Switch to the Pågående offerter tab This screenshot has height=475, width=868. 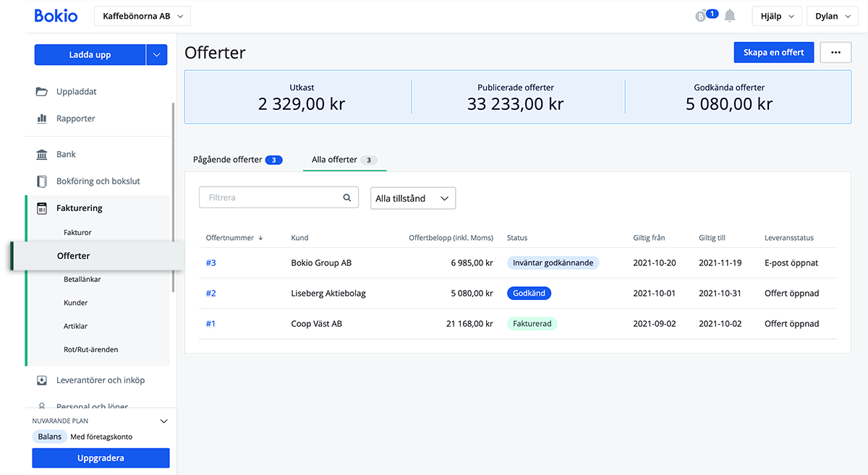(x=229, y=159)
